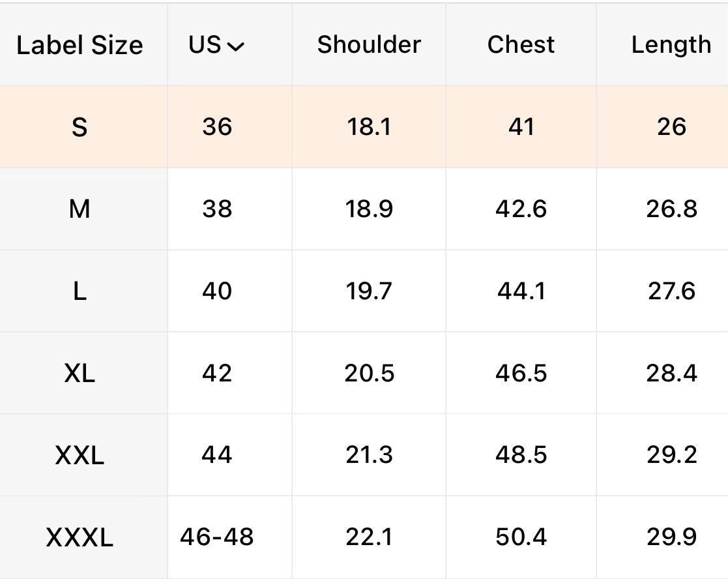Select the L size row label
Viewport: 728px width, 579px height.
coord(80,291)
